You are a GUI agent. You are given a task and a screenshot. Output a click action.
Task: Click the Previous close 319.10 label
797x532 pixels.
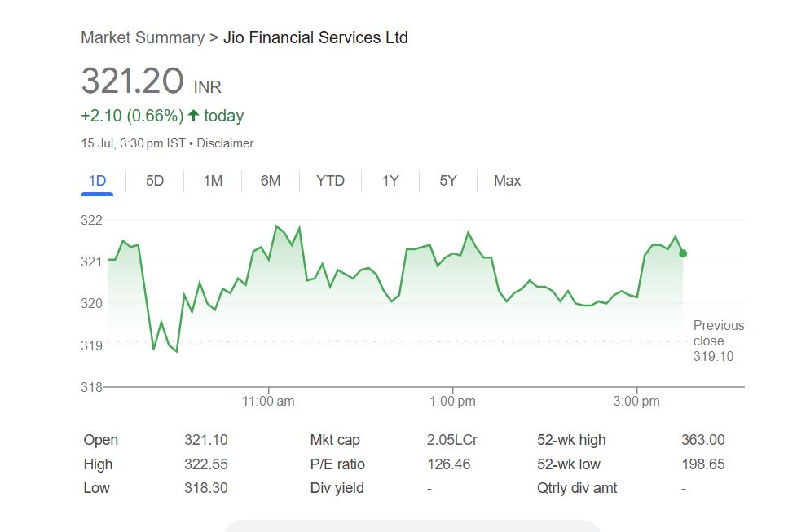pos(718,341)
